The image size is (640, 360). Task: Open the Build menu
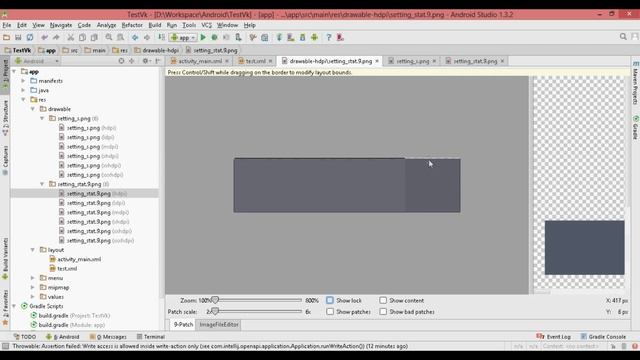click(155, 25)
